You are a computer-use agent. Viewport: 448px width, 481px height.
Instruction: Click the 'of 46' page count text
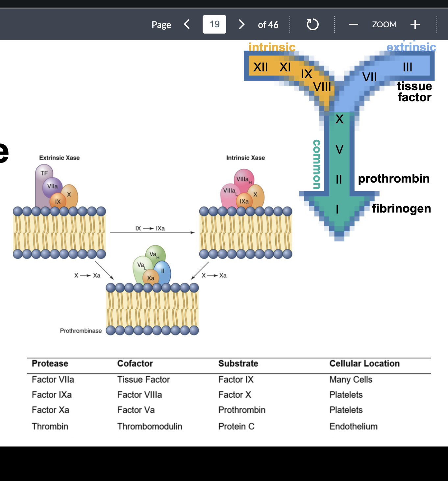click(x=268, y=25)
